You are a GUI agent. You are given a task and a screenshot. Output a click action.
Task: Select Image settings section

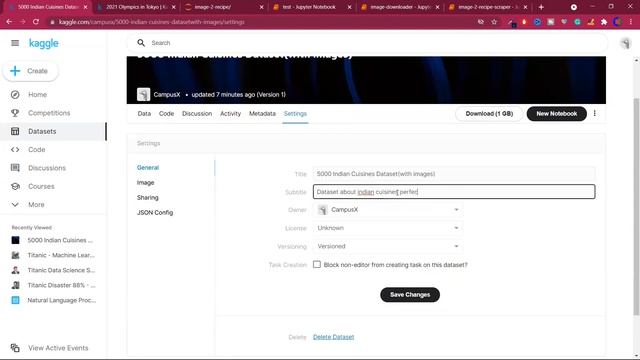pyautogui.click(x=146, y=183)
